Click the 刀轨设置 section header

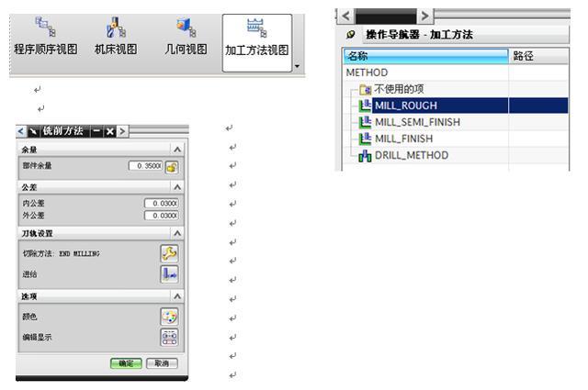101,233
